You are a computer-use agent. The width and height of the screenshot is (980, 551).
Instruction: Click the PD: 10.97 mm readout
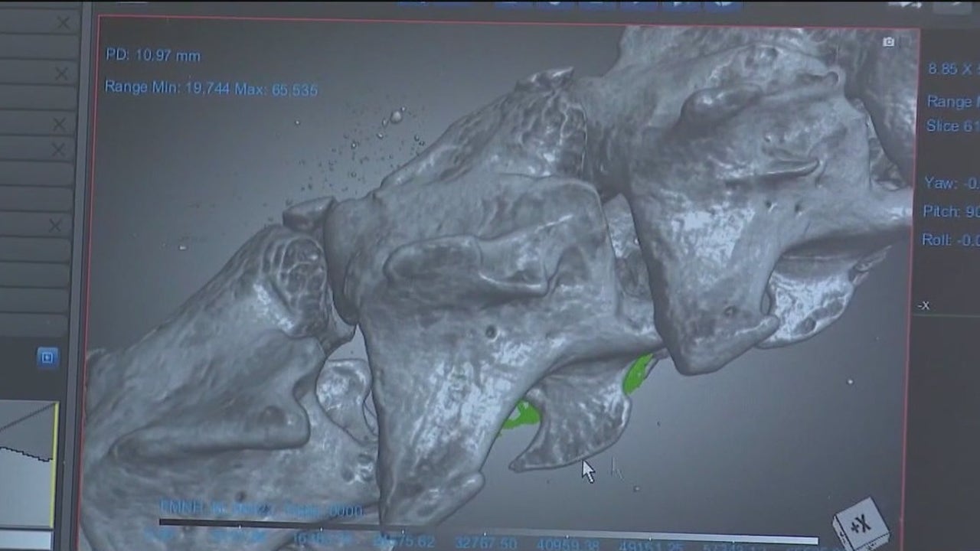(x=153, y=55)
